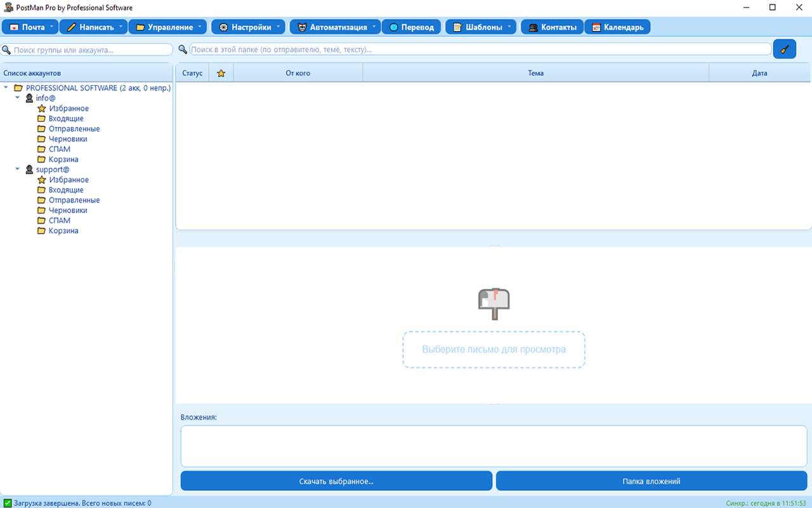Collapse the PROFESSIONAL SOFTWARE group tree

tap(6, 88)
